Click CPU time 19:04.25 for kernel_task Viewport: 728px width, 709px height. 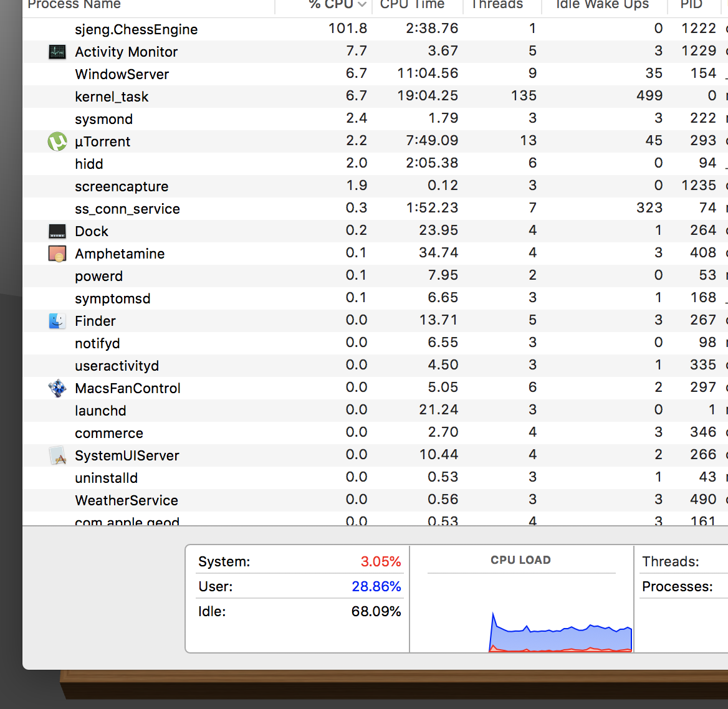(x=428, y=95)
